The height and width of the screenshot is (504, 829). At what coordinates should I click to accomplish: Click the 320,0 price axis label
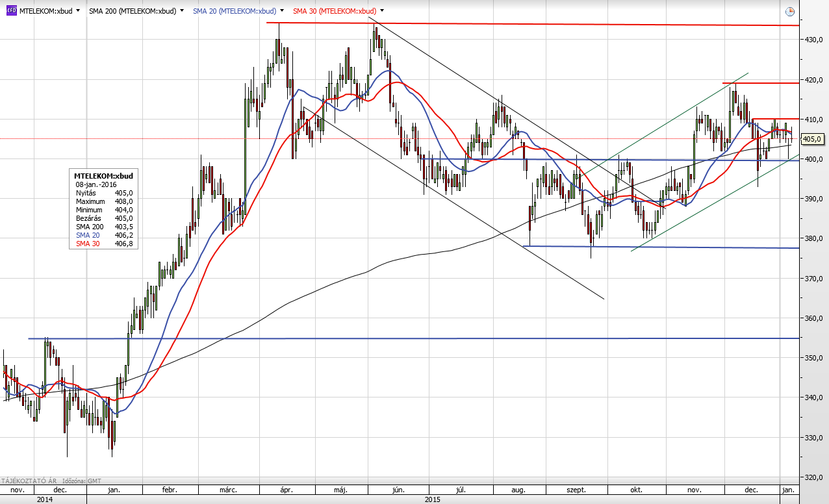point(815,477)
